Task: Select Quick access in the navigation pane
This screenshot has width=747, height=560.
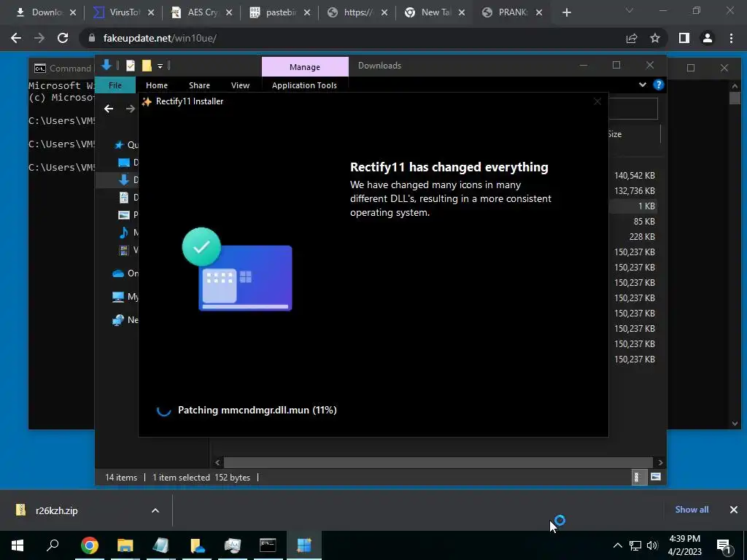Action: pyautogui.click(x=126, y=145)
